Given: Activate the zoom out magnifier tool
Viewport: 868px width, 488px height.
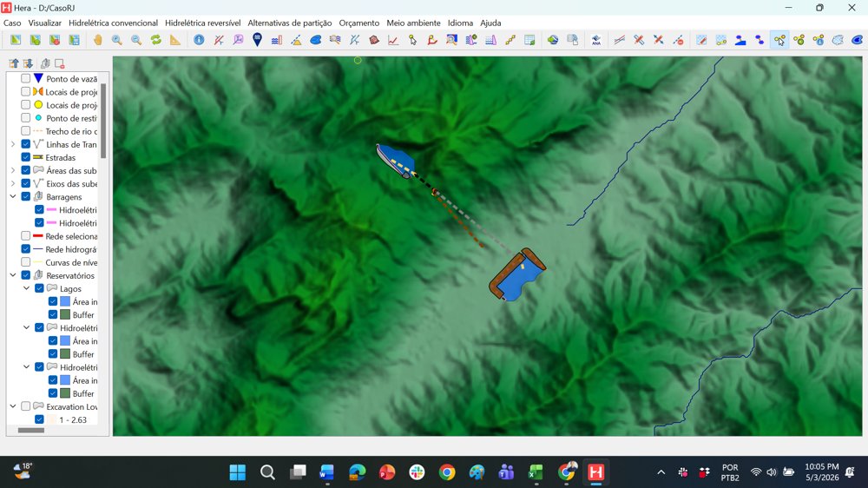Looking at the screenshot, I should pos(136,40).
